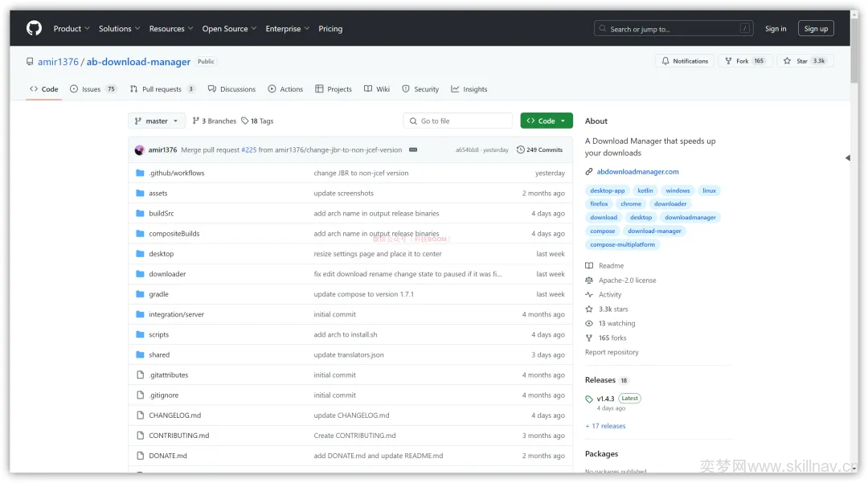Image resolution: width=868 pixels, height=483 pixels.
Task: Click the pulse icon beside Activity
Action: click(589, 294)
